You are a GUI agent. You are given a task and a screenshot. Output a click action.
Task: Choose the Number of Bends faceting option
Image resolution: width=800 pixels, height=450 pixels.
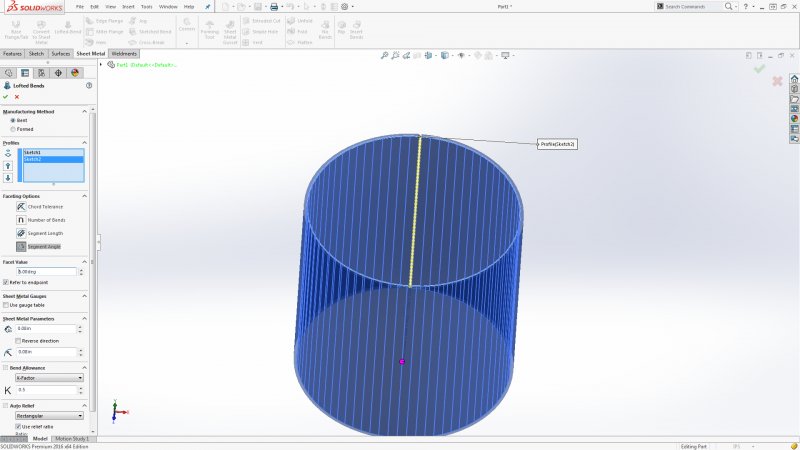[21, 219]
